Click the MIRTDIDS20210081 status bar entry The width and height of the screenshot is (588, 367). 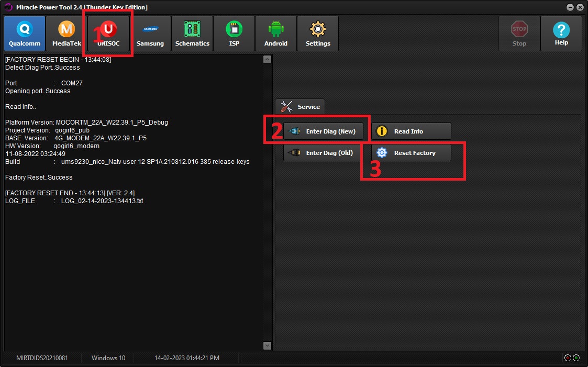tap(42, 358)
